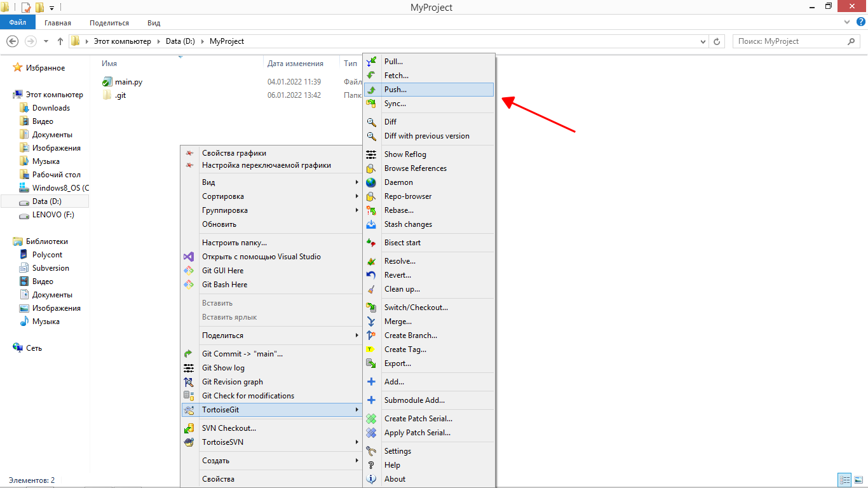Click the Sync icon in submenu
The image size is (868, 488).
[x=372, y=104]
